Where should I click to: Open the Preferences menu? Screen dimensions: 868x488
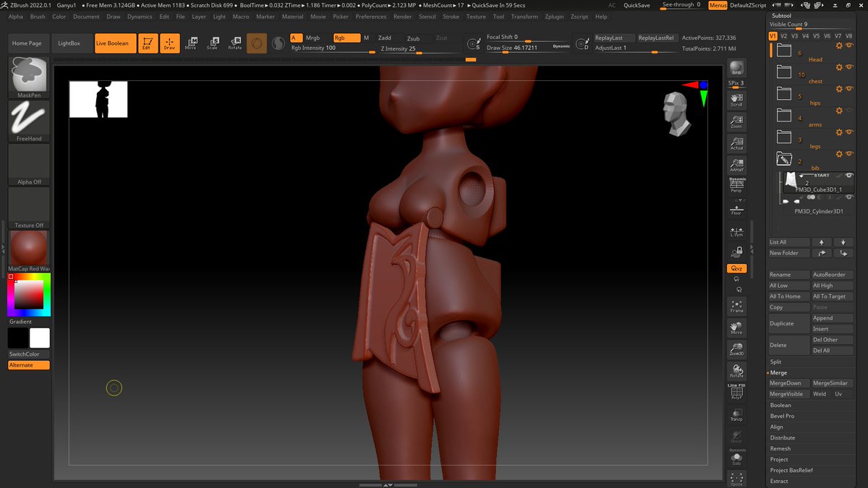(370, 17)
